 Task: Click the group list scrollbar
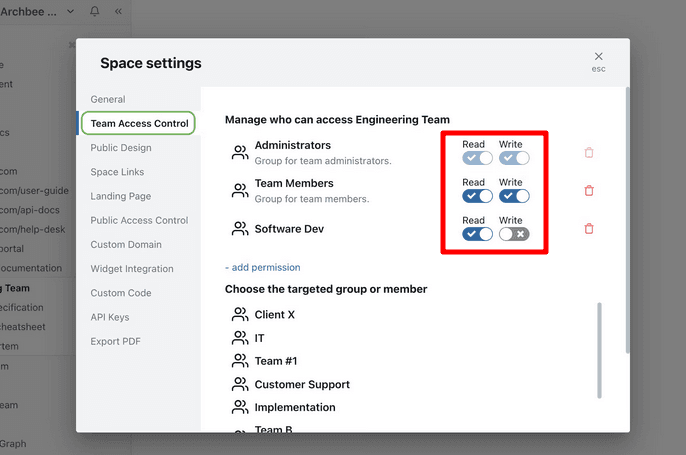click(x=600, y=350)
